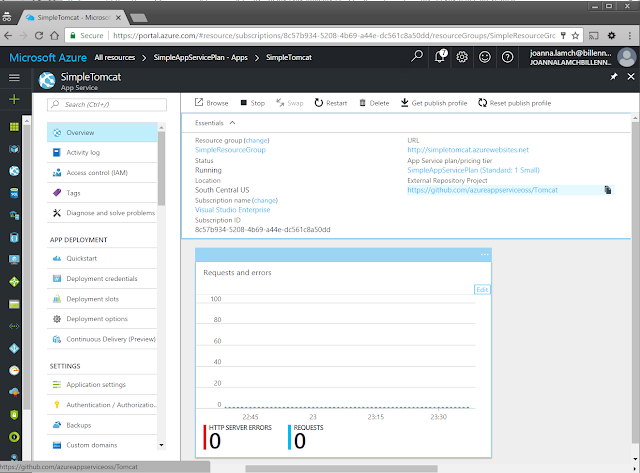The image size is (640, 473).
Task: Open the notifications bell icon
Action: 440,56
